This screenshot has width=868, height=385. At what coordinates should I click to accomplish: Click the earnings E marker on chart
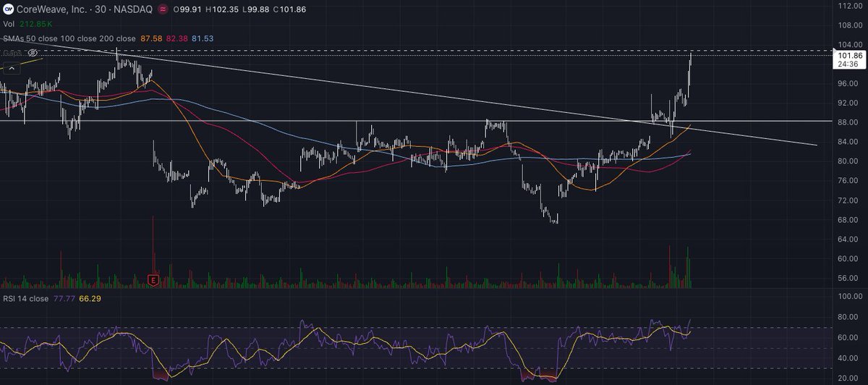pyautogui.click(x=153, y=279)
